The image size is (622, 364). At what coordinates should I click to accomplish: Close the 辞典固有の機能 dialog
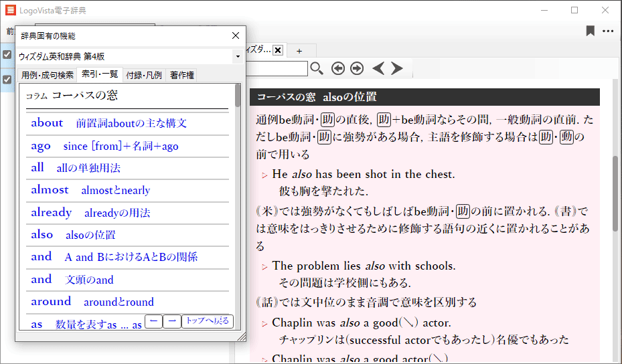[235, 35]
